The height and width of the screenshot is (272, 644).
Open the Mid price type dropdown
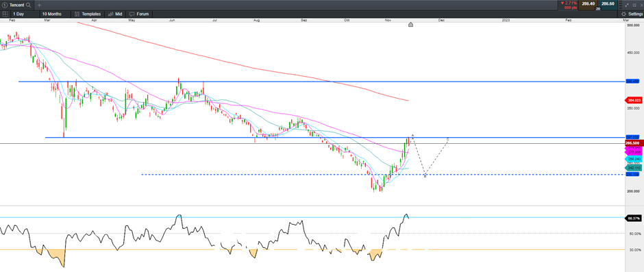click(x=115, y=14)
